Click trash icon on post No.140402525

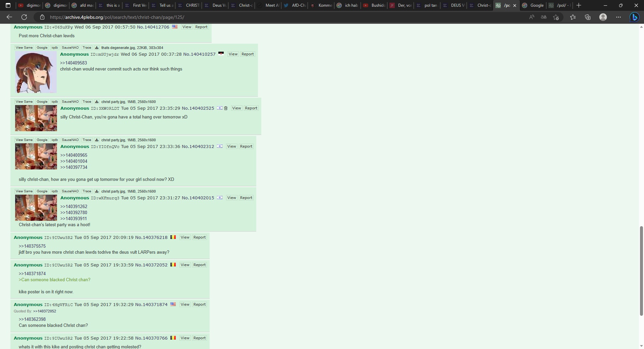[x=226, y=108]
